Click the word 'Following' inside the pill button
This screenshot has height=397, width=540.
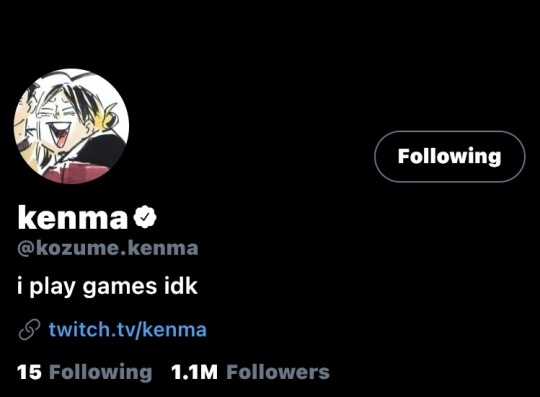pos(449,157)
